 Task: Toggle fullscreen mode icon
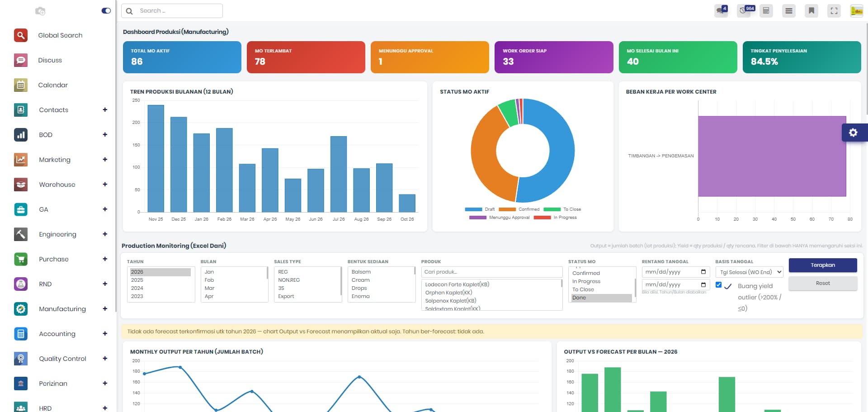click(x=834, y=11)
